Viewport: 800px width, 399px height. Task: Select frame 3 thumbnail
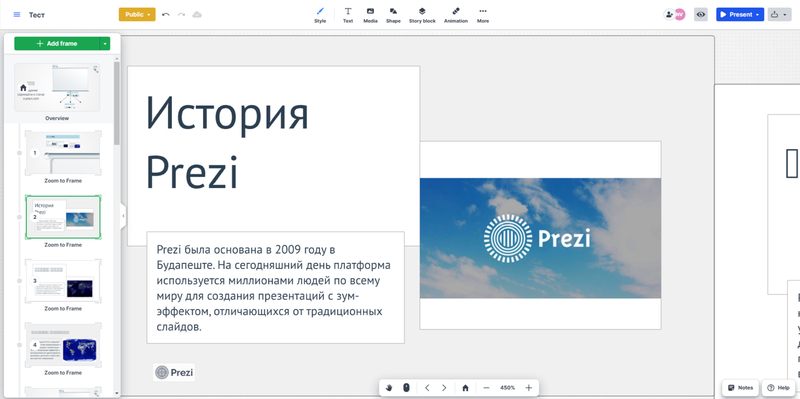[x=63, y=281]
